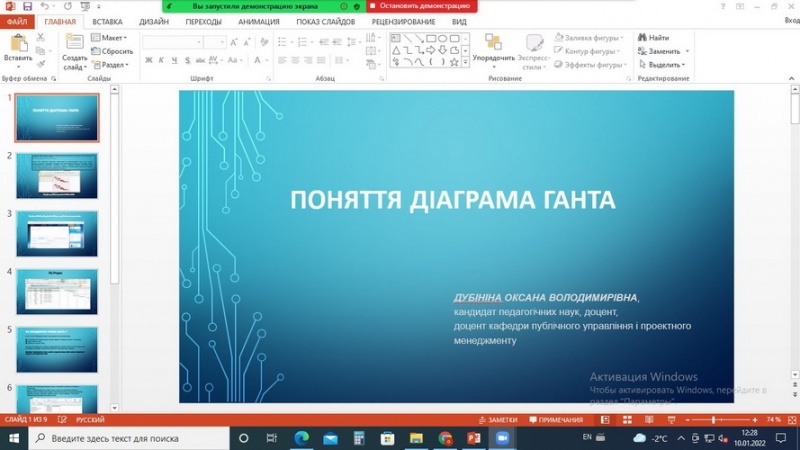The width and height of the screenshot is (800, 450).
Task: Open Контур фигуры shape outline dropdown
Action: coord(587,51)
